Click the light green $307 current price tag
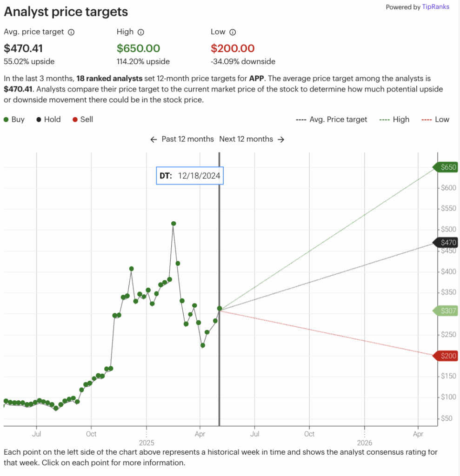 (x=446, y=311)
